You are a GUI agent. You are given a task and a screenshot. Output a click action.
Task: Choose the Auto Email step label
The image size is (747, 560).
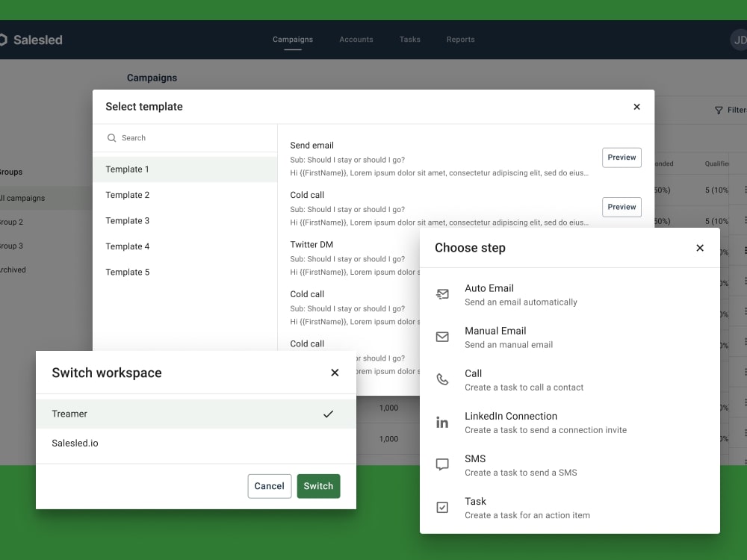pos(489,288)
